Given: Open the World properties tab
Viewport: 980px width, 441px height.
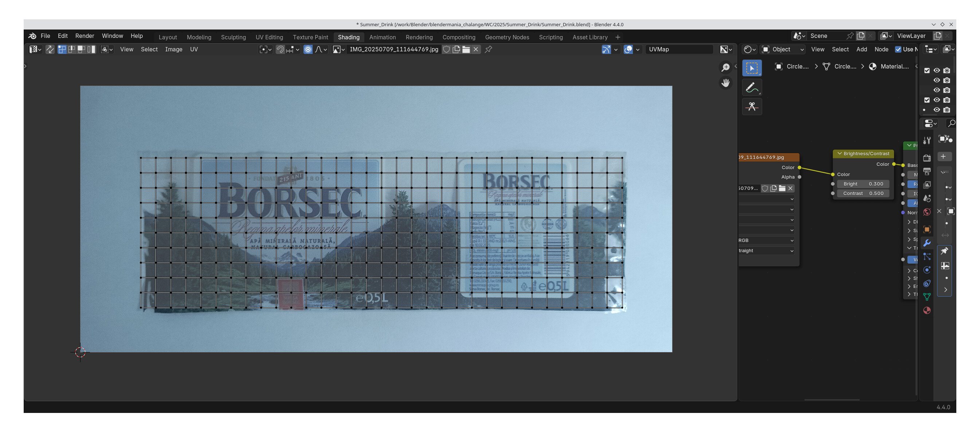Looking at the screenshot, I should (927, 212).
